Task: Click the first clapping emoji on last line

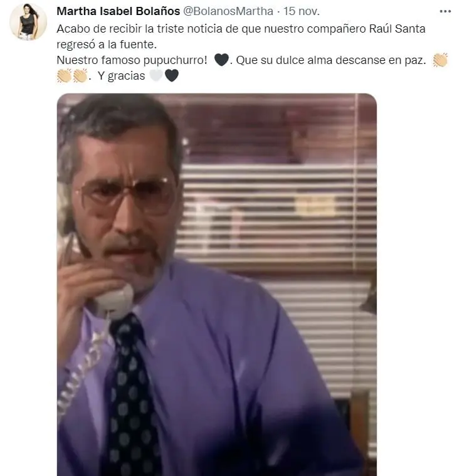Action: coord(64,76)
